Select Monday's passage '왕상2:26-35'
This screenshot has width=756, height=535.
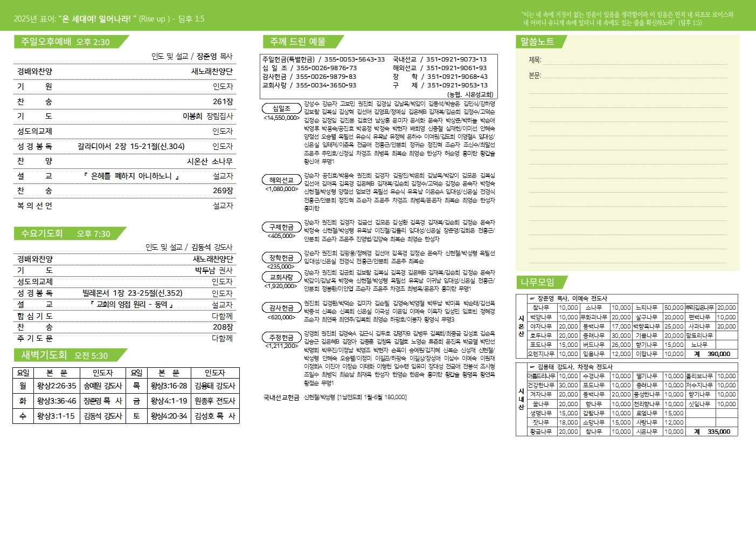pos(57,386)
